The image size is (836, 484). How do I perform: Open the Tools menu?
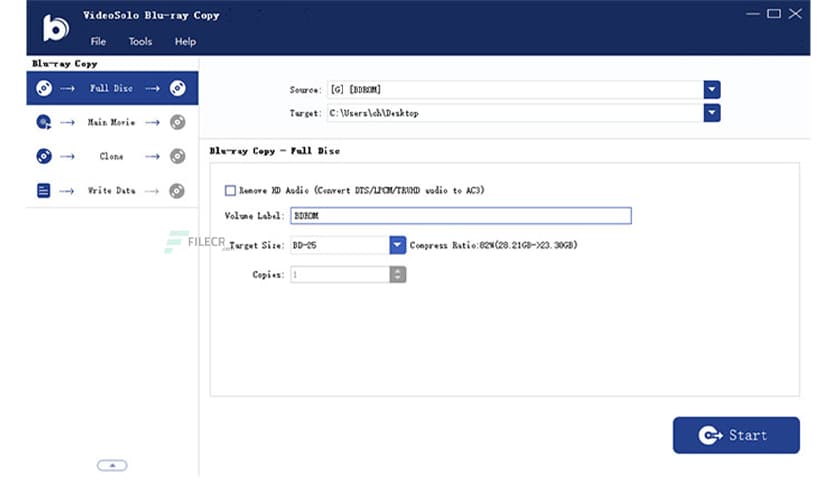click(140, 42)
